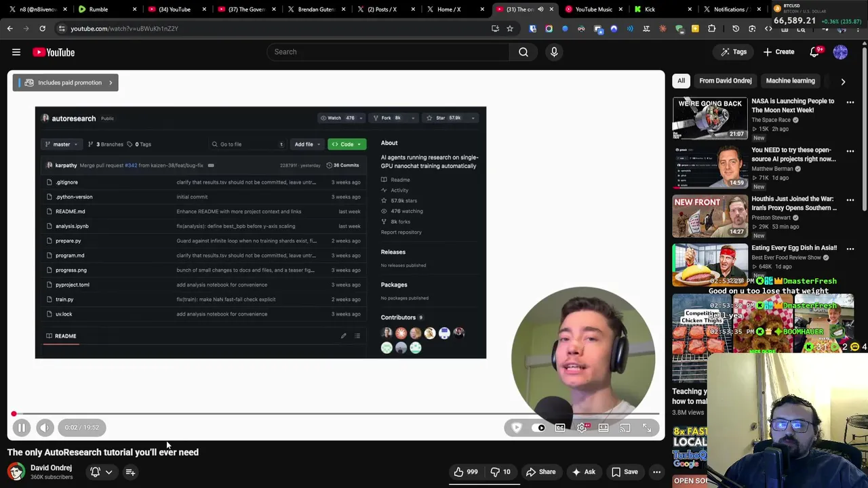Share the AutoResearch video
This screenshot has height=488, width=868.
pyautogui.click(x=540, y=472)
